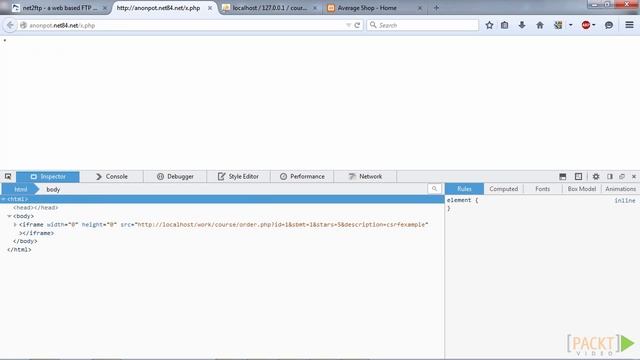Viewport: 640px width, 360px height.
Task: Close the net2ftp tab
Action: tap(104, 8)
